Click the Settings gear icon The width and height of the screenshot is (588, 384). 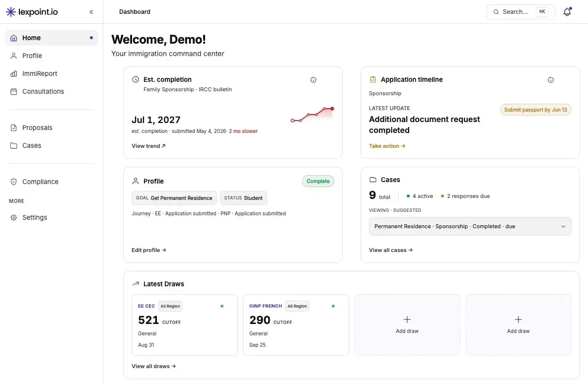[x=13, y=218]
